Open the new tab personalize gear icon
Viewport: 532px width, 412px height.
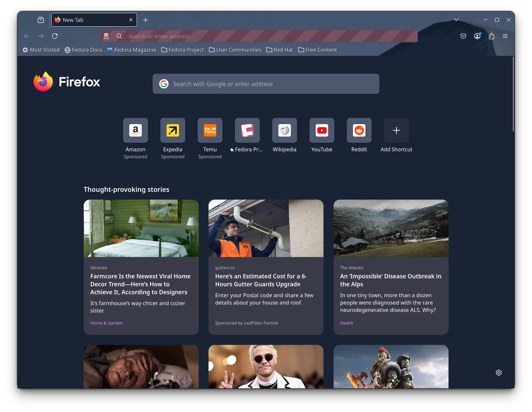(499, 373)
